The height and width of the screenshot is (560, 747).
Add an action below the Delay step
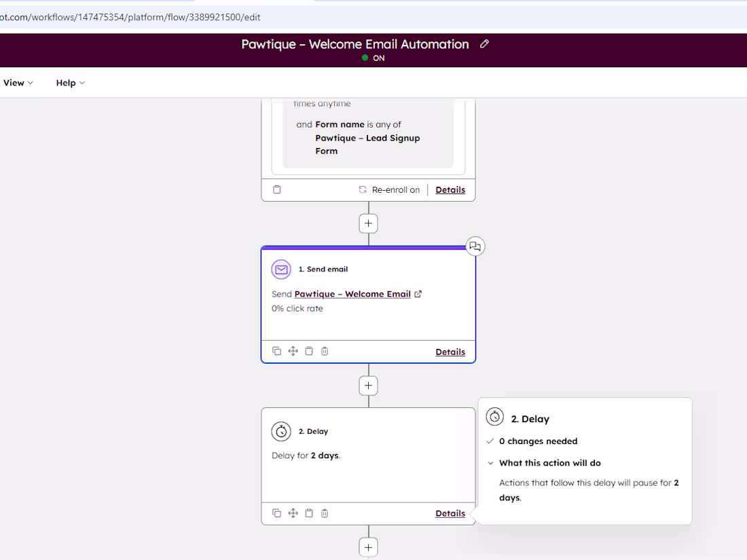(x=368, y=548)
